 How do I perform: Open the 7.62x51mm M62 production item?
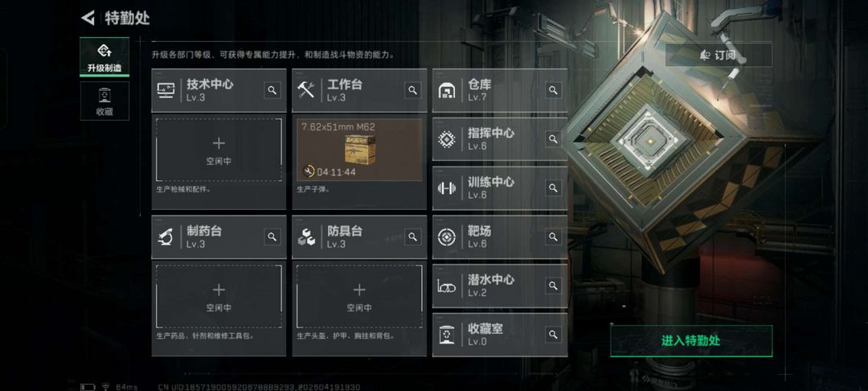[359, 150]
